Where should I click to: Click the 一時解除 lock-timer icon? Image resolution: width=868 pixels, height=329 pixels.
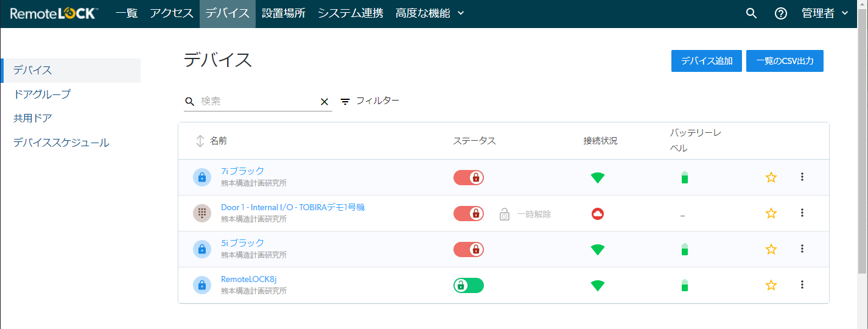505,214
